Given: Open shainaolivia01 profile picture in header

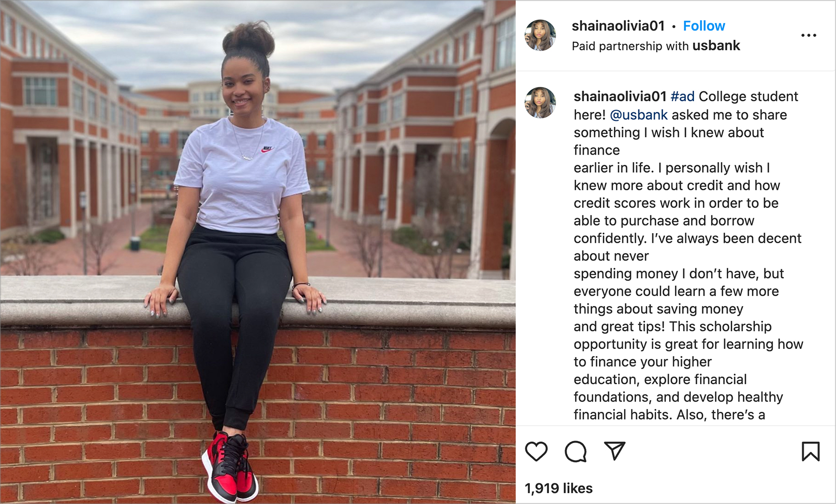Looking at the screenshot, I should (x=540, y=35).
